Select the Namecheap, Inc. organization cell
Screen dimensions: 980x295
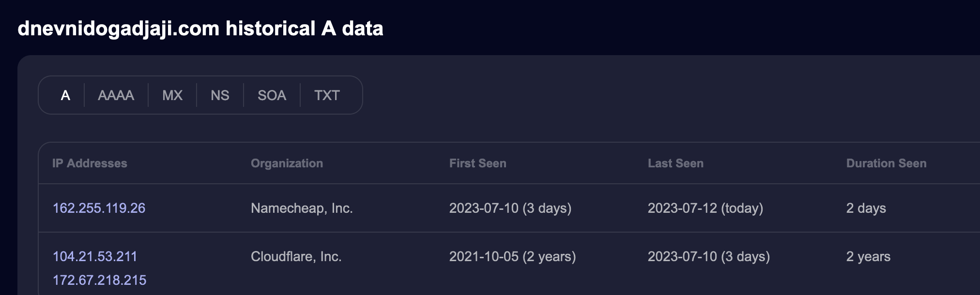[302, 208]
